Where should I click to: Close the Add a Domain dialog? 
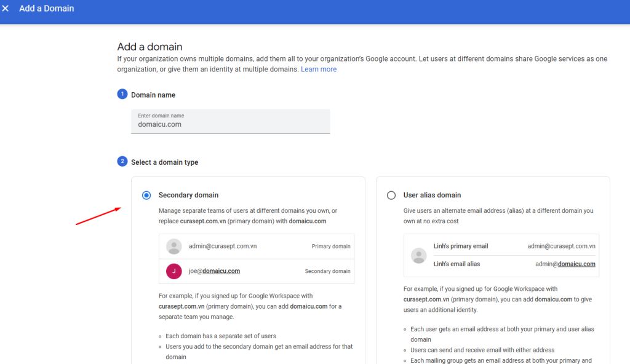[x=5, y=8]
